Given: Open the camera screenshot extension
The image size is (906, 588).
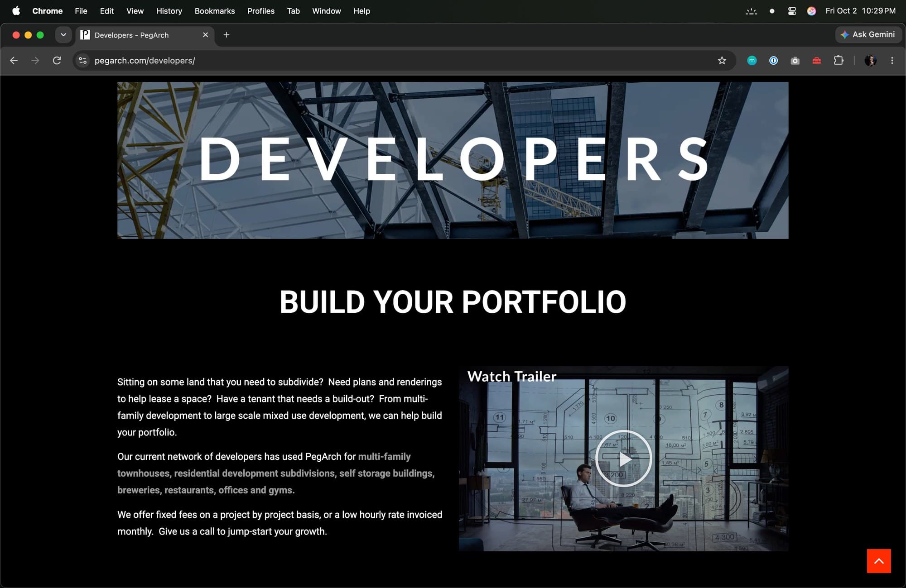Looking at the screenshot, I should pos(795,60).
